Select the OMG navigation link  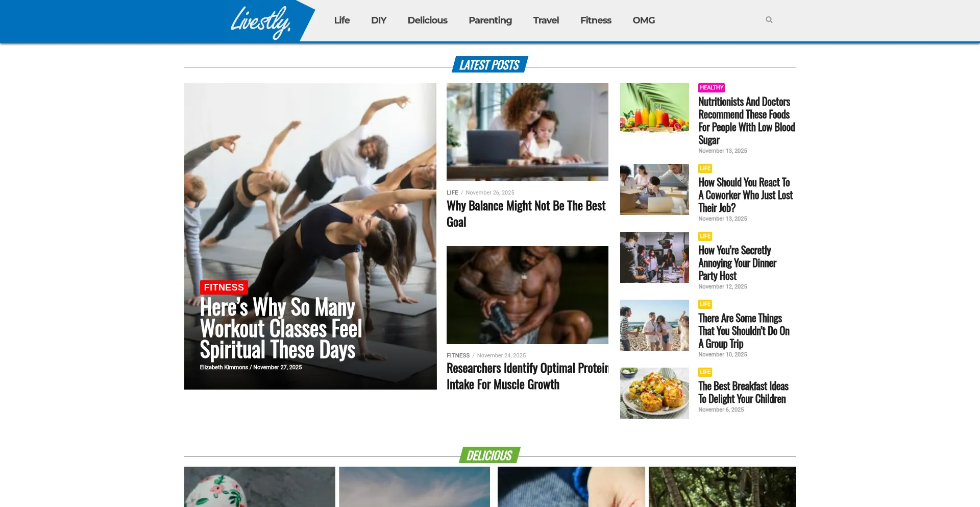[643, 20]
